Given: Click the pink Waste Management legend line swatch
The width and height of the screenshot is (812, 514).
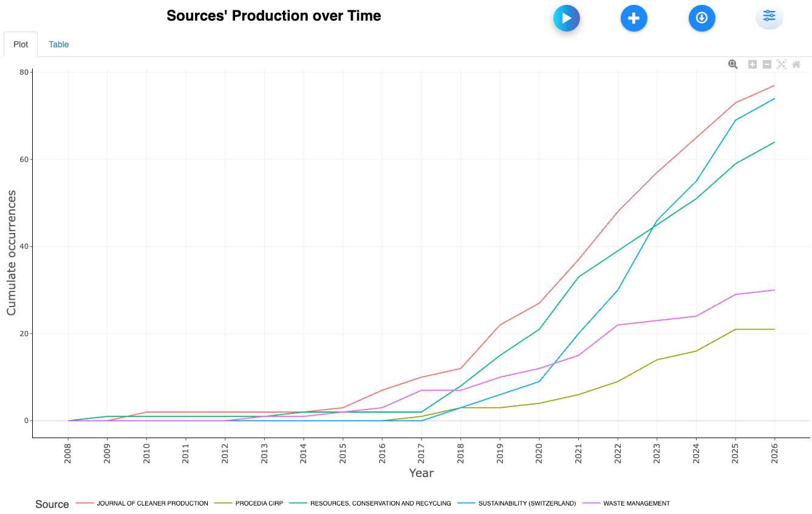Looking at the screenshot, I should (592, 503).
